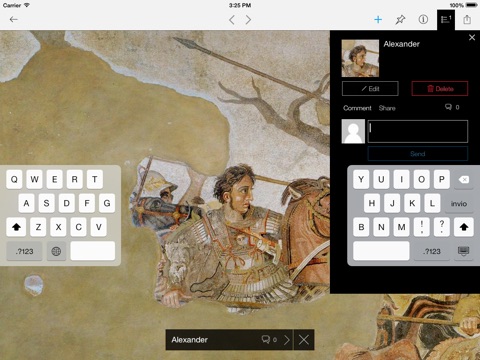
Task: Open the share/export icon in toolbar
Action: [467, 20]
